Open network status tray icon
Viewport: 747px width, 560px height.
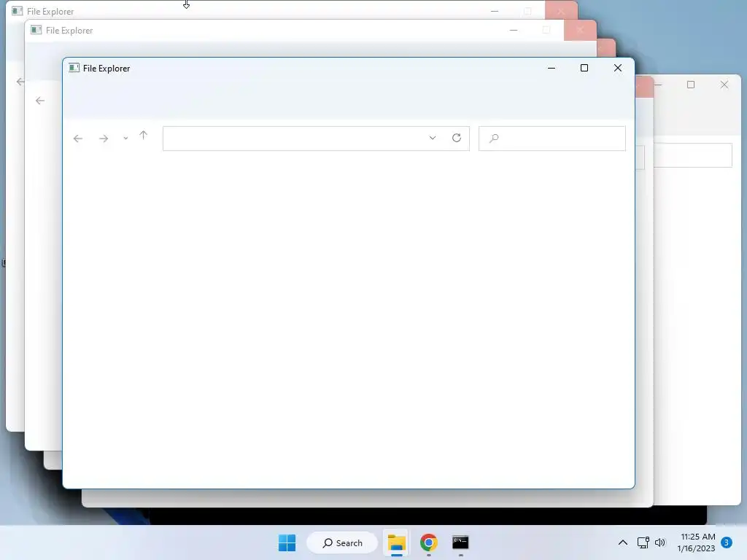(x=643, y=542)
